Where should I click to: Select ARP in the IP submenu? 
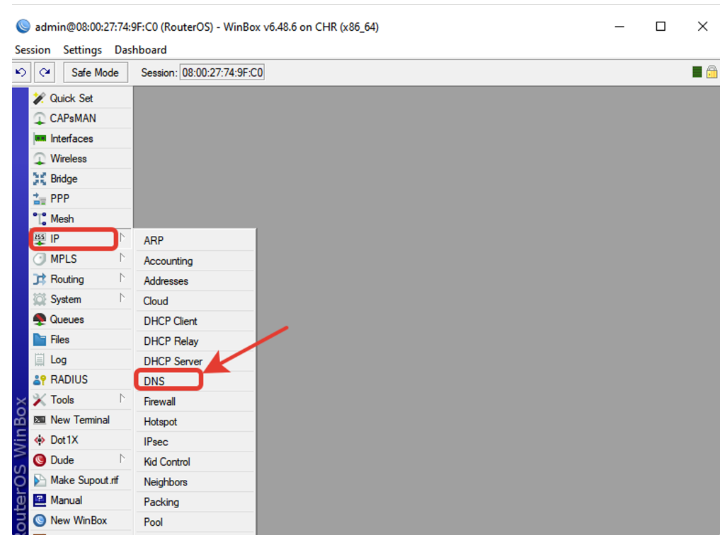point(195,240)
